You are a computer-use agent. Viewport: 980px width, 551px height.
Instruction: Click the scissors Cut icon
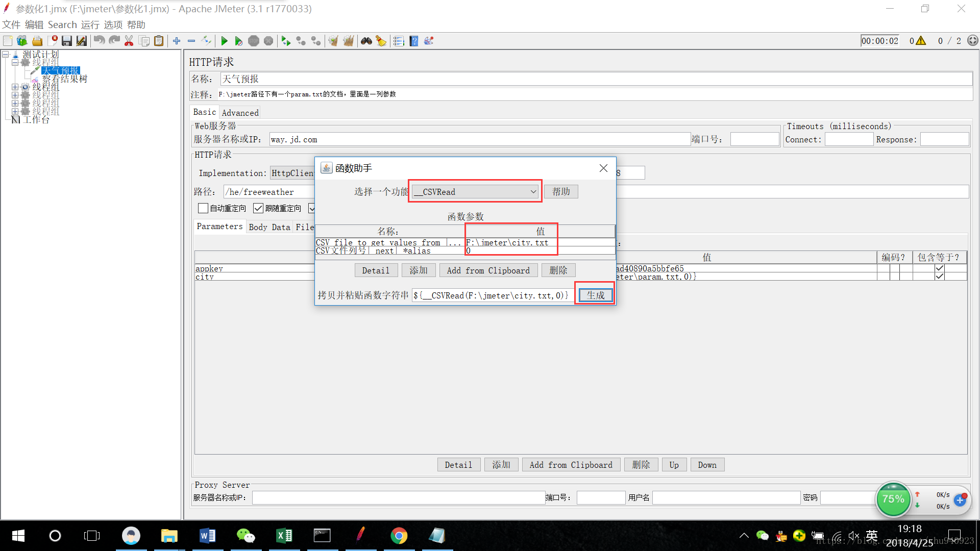tap(129, 41)
